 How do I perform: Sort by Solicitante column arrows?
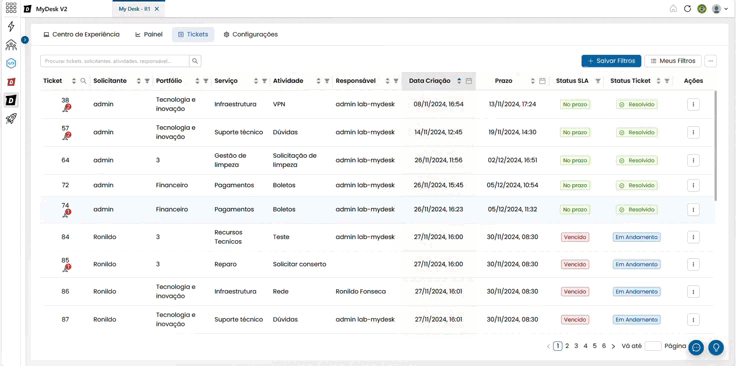(138, 81)
